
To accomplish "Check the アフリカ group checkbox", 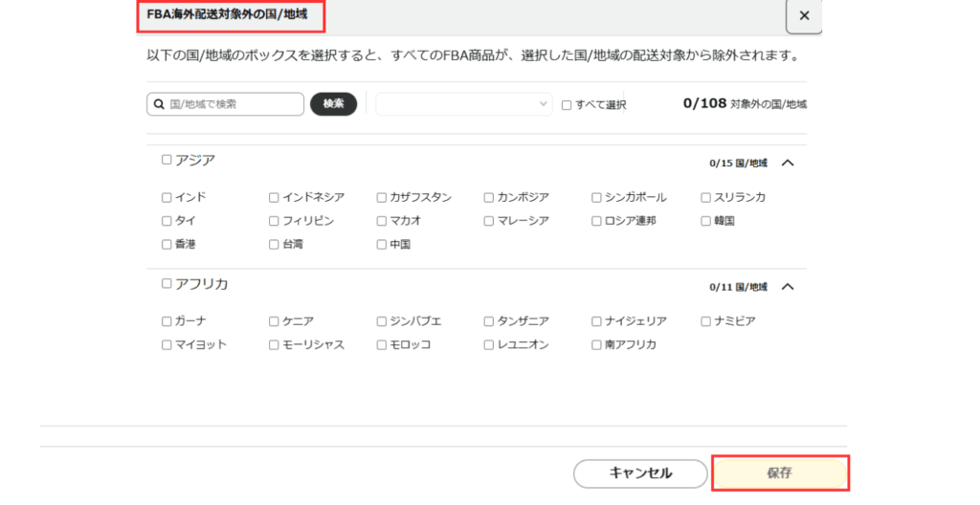I will point(167,283).
